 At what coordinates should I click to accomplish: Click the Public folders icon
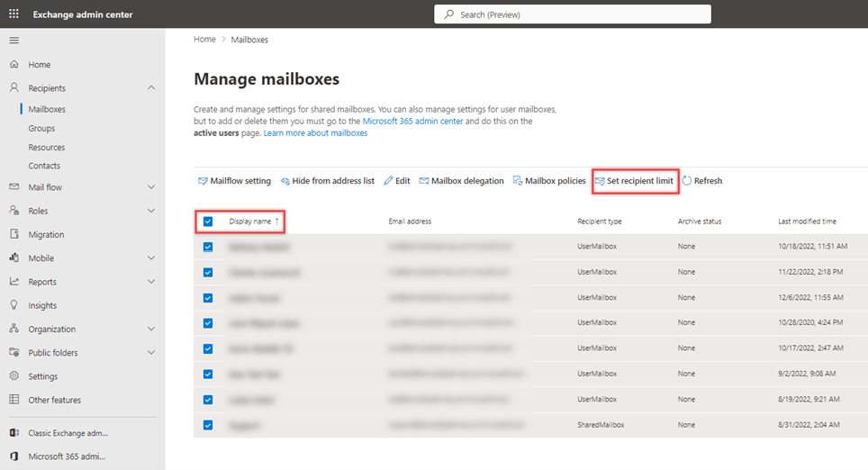pyautogui.click(x=14, y=352)
